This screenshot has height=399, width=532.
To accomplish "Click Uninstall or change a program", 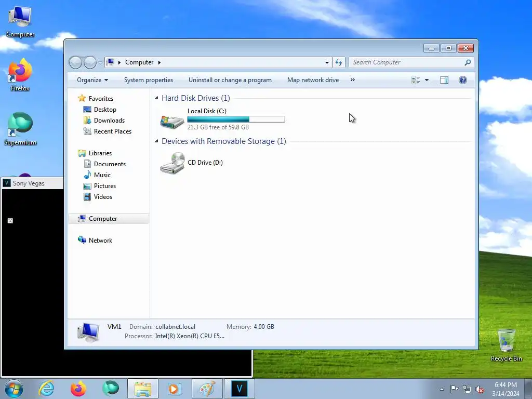I will pyautogui.click(x=230, y=80).
